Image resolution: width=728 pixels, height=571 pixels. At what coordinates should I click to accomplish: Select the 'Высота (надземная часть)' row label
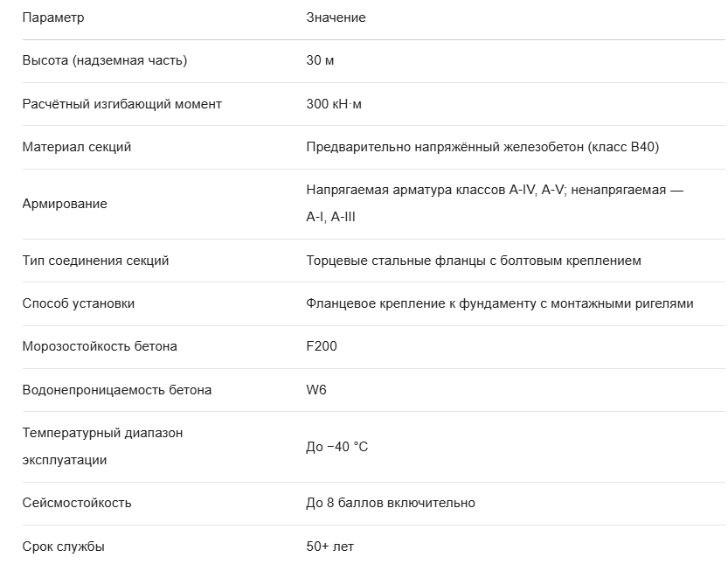tap(105, 61)
